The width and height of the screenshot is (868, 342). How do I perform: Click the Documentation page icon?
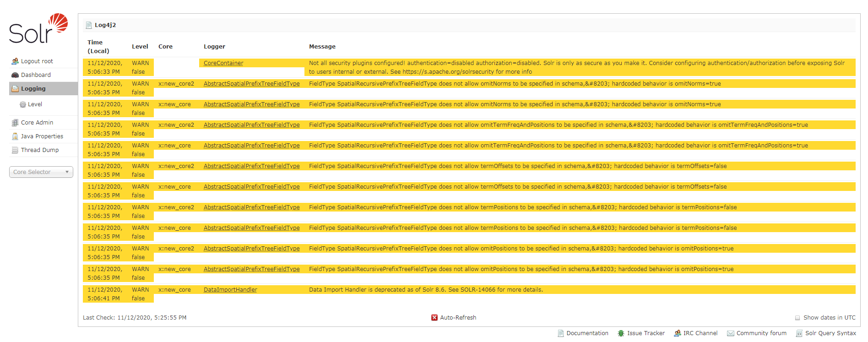561,333
